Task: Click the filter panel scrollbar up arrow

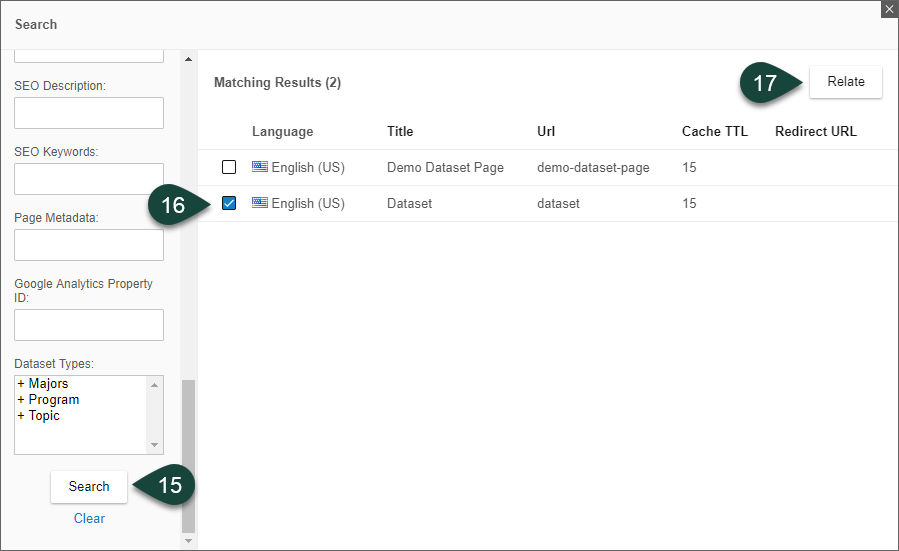Action: tap(188, 59)
